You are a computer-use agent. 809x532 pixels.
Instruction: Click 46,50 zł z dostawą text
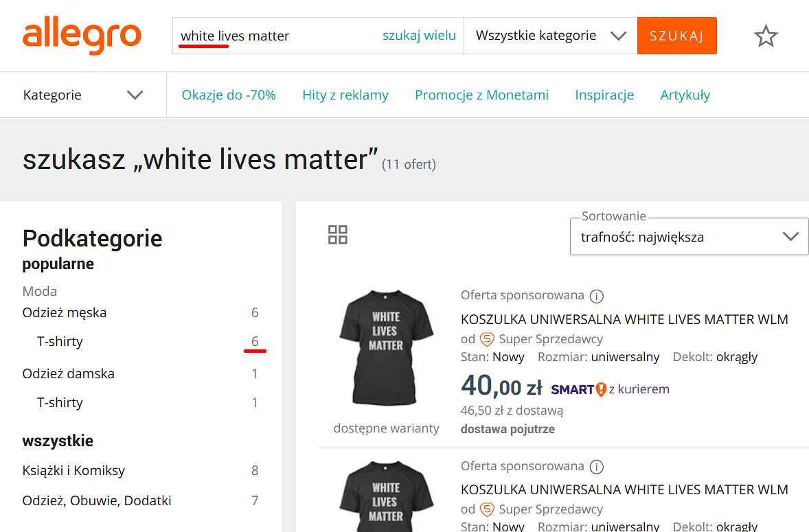pos(512,410)
